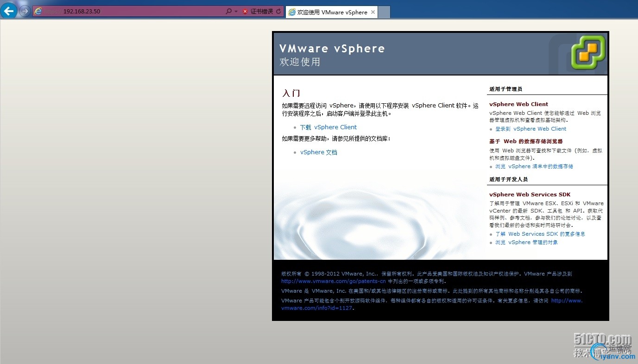The image size is (638, 364).
Task: Close the 欢迎使用 VMware vSphere tab
Action: coord(373,13)
